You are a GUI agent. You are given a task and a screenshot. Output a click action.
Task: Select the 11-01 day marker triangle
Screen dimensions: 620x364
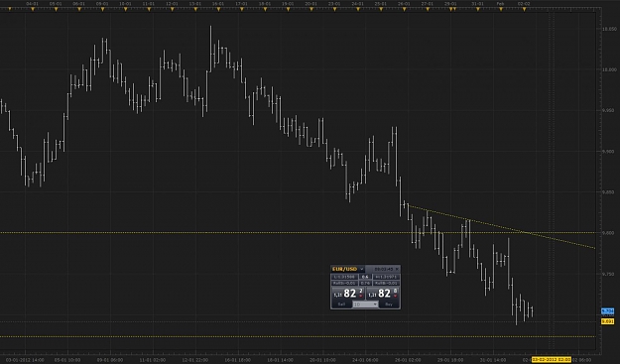pos(149,9)
